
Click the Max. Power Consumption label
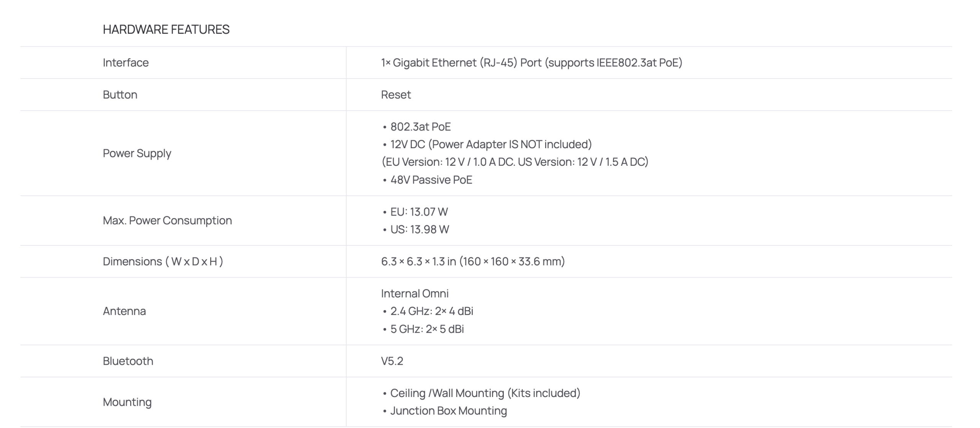tap(167, 221)
